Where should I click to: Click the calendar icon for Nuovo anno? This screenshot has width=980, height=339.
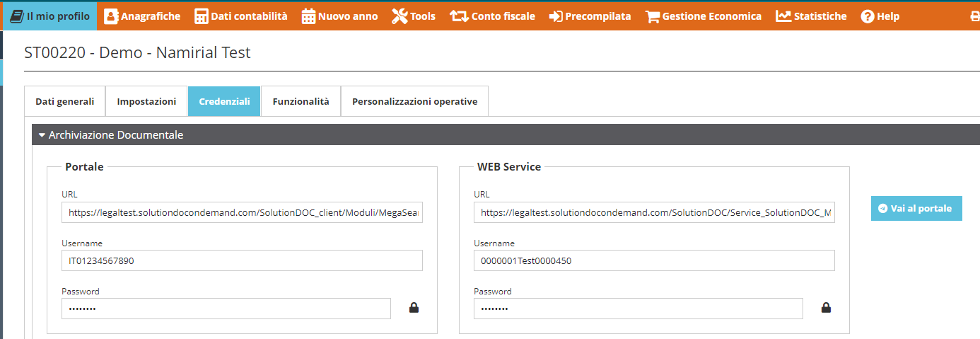click(x=308, y=16)
